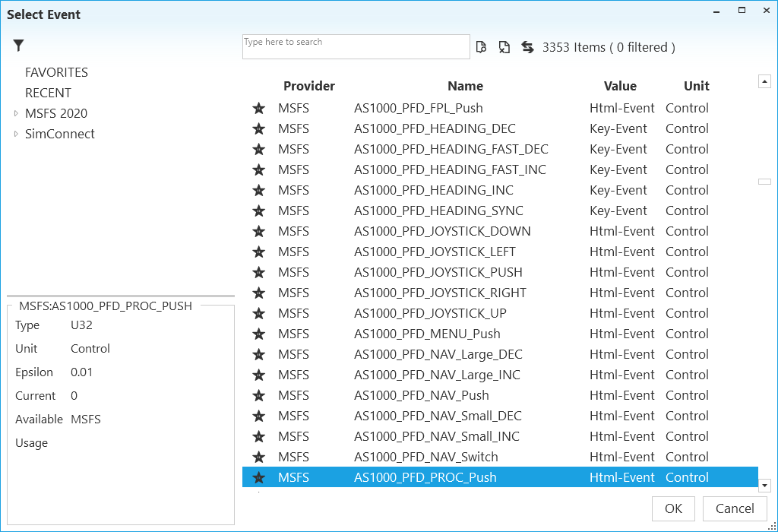The height and width of the screenshot is (532, 778).
Task: Click the star beside AS1000_PFD_NAV_Small_DEC
Action: tap(258, 416)
